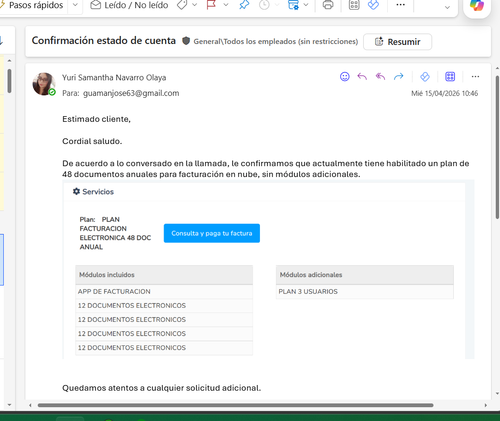Select the PLAN 3 USUARIOS row
The image size is (500, 421).
[x=365, y=292]
